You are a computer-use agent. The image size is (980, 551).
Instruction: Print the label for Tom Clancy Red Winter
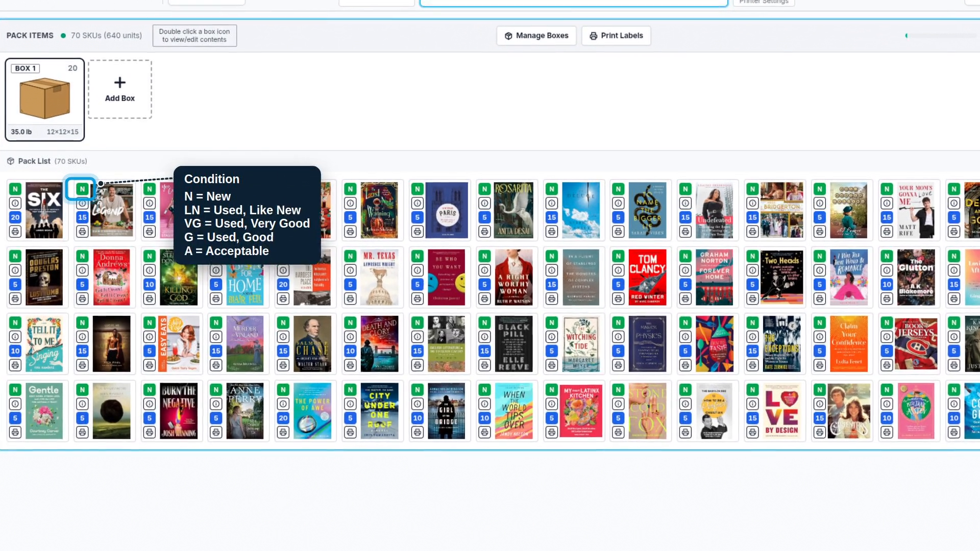pos(618,298)
